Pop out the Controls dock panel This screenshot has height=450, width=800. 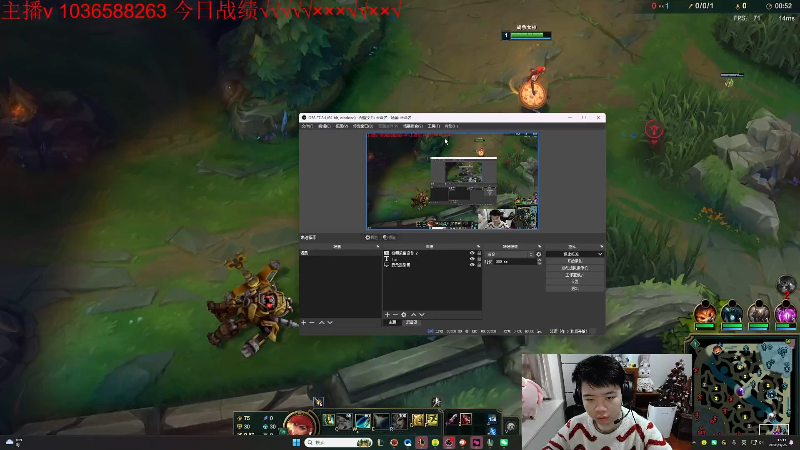click(602, 247)
